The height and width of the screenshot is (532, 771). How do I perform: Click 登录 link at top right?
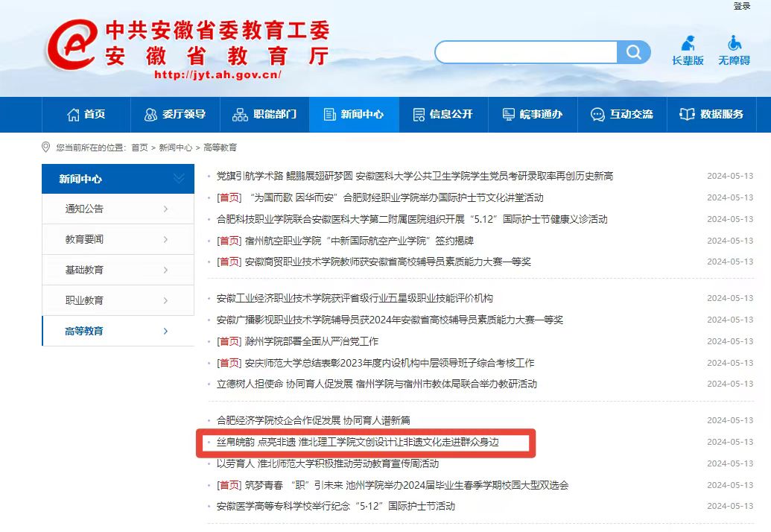tap(741, 6)
